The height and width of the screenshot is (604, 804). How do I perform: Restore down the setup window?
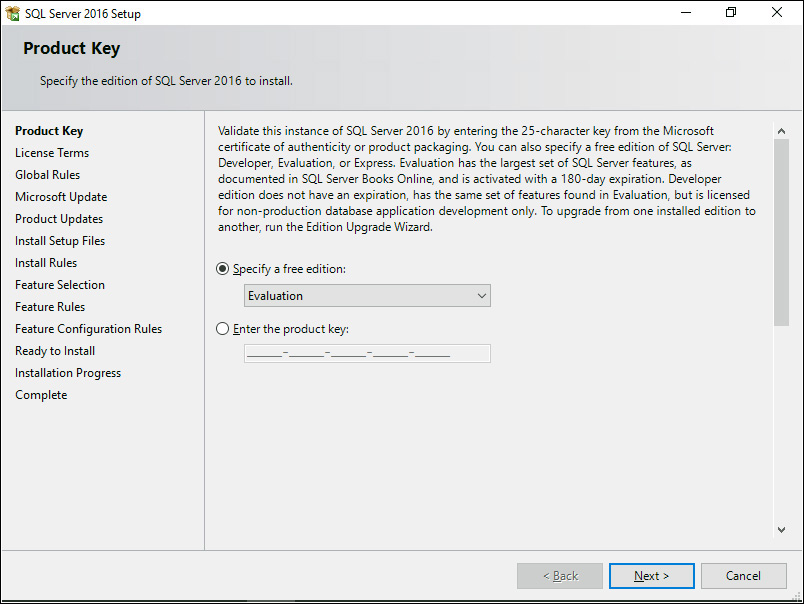731,13
